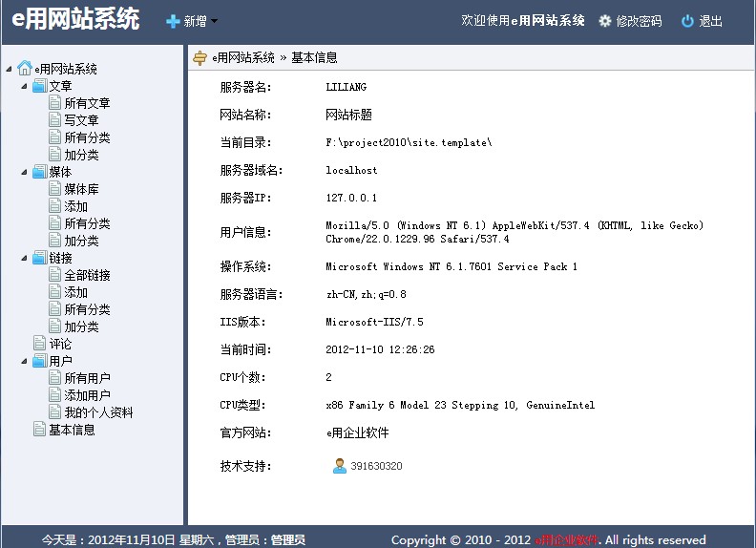Open 全部链接 tree item
Screen dimensions: 756x548
click(87, 275)
